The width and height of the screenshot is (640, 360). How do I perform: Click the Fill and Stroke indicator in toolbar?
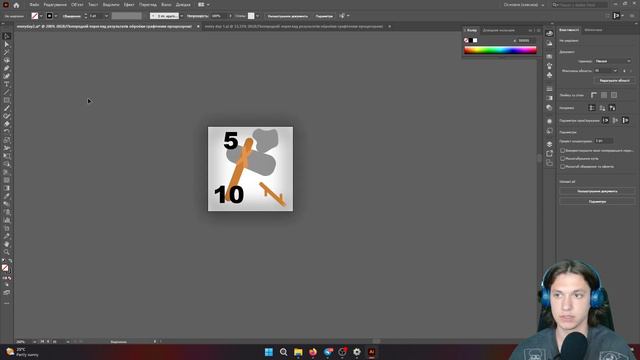tap(6, 268)
